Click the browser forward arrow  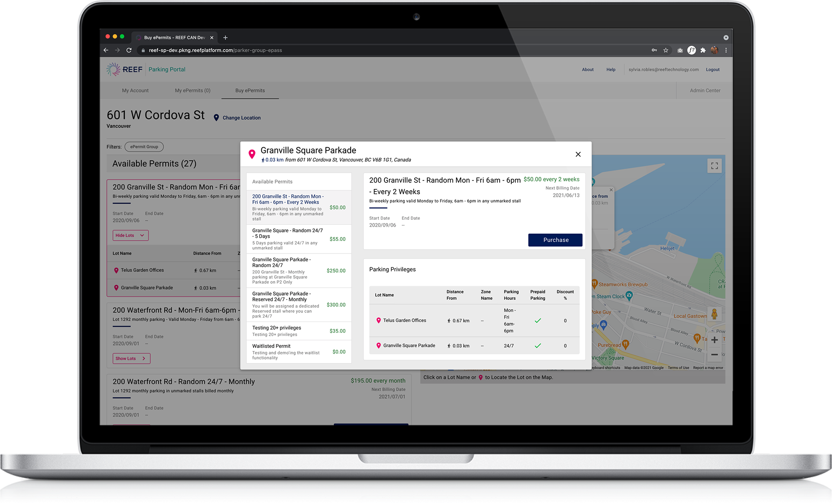coord(117,50)
